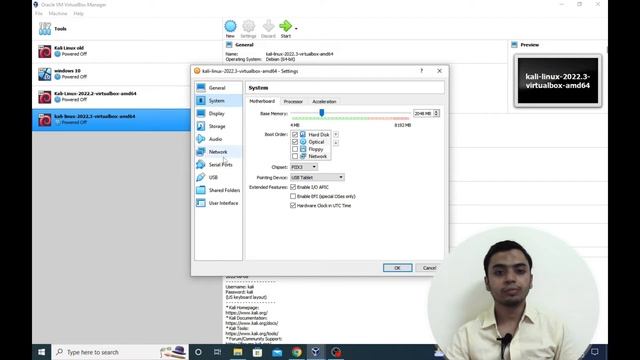The height and width of the screenshot is (360, 640).
Task: Click the Base Memory slider handle
Action: click(x=322, y=112)
